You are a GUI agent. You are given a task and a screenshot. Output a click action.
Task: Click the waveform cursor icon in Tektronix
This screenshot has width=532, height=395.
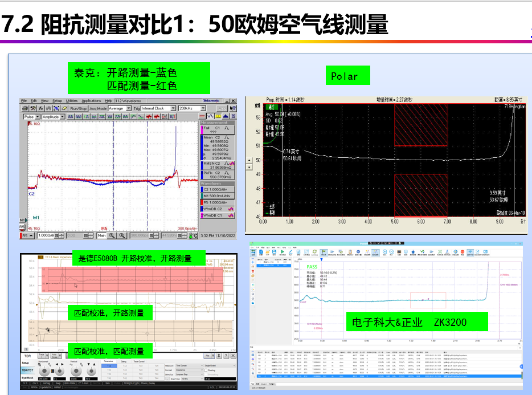coord(210,116)
